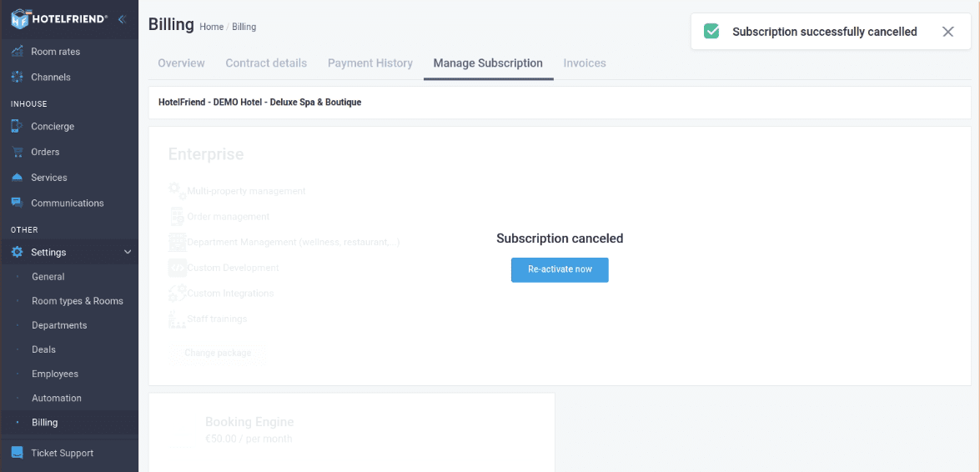Click the Staff trainings label
This screenshot has height=472, width=980.
(x=218, y=319)
